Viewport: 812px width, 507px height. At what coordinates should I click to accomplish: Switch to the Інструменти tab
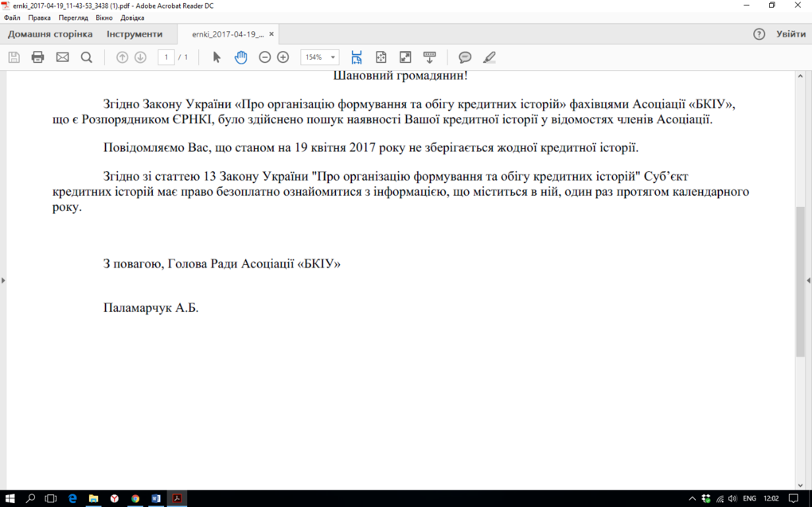pos(135,34)
